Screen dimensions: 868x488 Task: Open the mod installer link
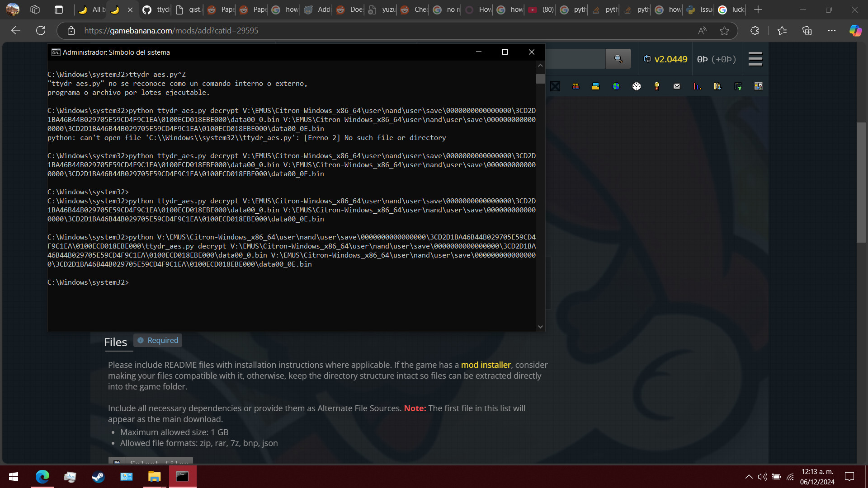(x=485, y=365)
